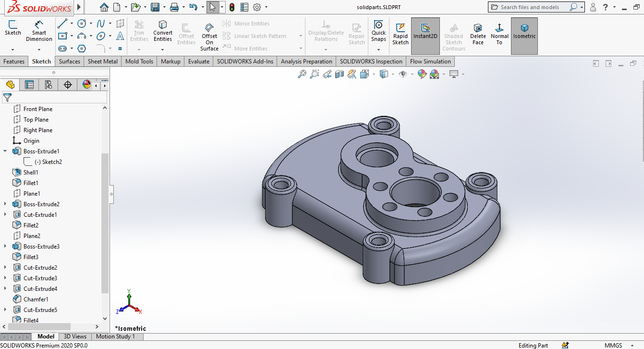Screen dimensions: 644x349
Task: Open the Evaluate ribbon tab
Action: tap(198, 62)
